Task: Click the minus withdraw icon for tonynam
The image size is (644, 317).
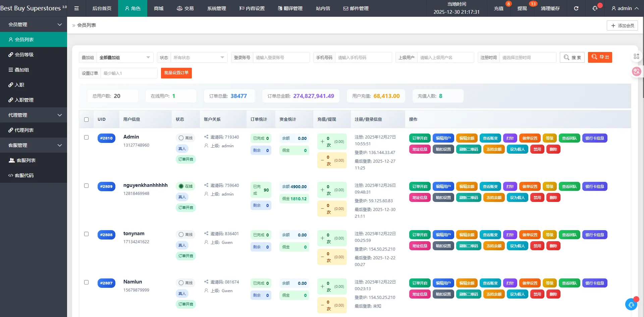Action: tap(322, 257)
